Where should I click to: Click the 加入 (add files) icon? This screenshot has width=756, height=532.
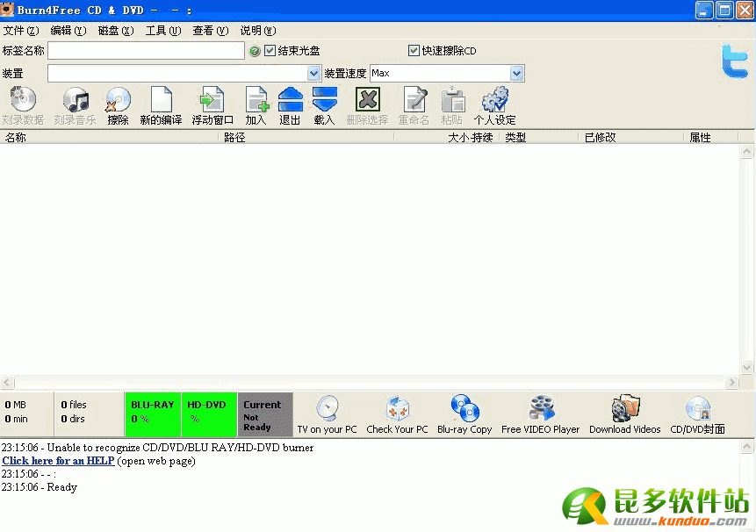point(256,102)
